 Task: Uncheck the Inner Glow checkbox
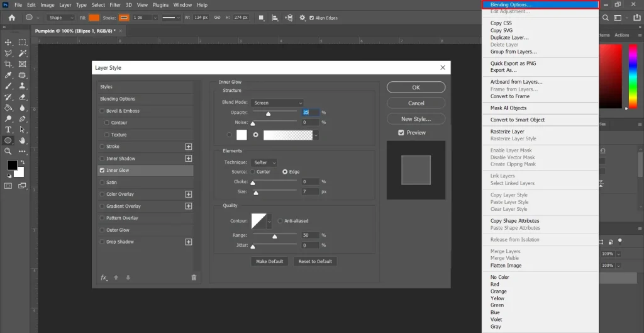click(x=102, y=170)
